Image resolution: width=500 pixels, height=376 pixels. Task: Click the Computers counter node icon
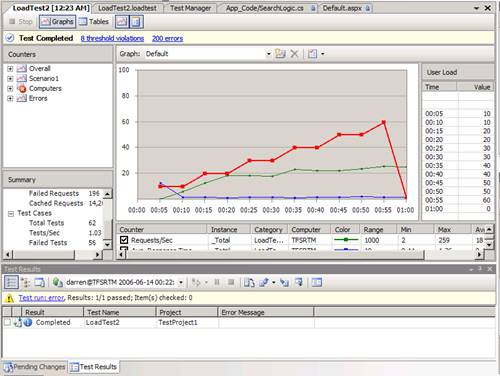(x=22, y=89)
